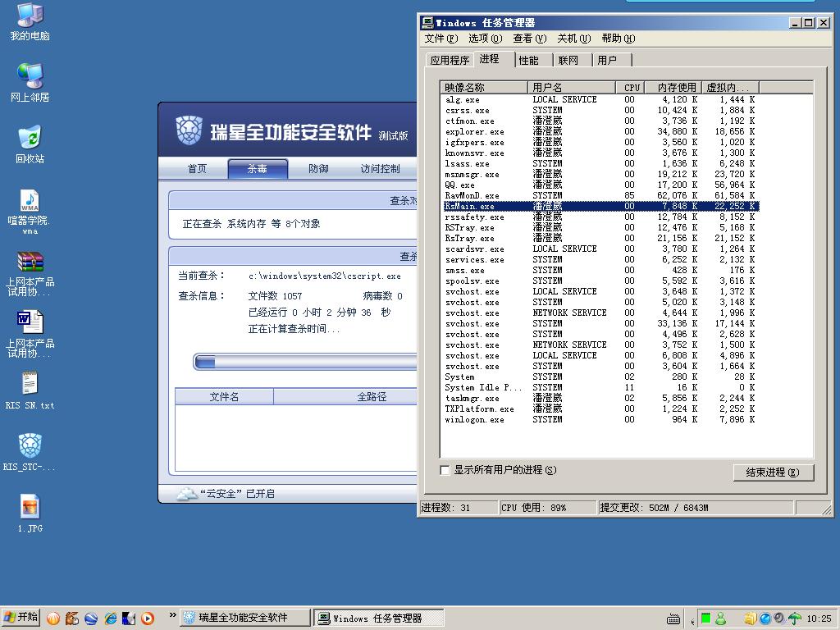Sort processes by 用户名 column header
This screenshot has height=630, width=840.
point(571,87)
